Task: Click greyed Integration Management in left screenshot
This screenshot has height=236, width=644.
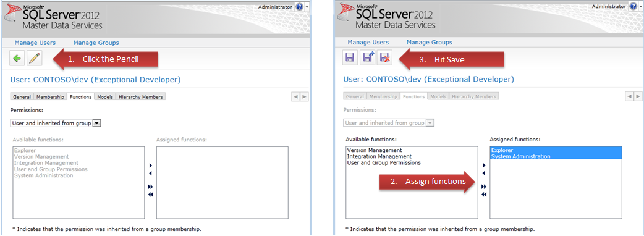Action: (46, 163)
